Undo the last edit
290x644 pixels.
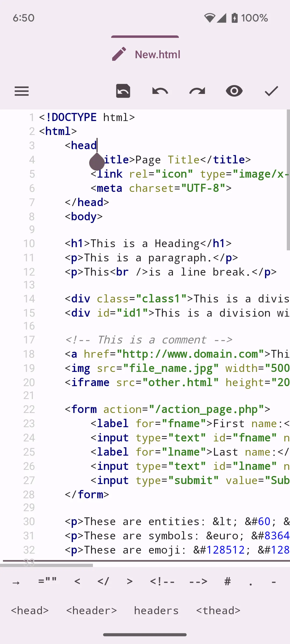[160, 91]
